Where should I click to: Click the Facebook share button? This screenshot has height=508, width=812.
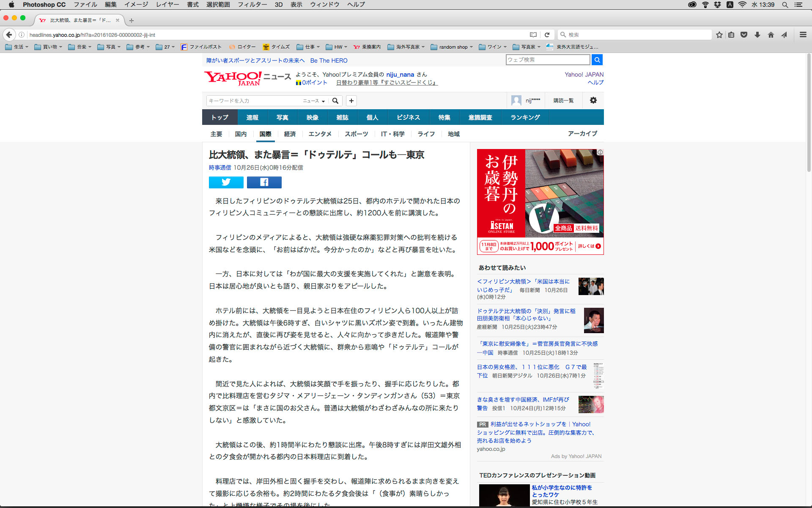click(x=264, y=182)
